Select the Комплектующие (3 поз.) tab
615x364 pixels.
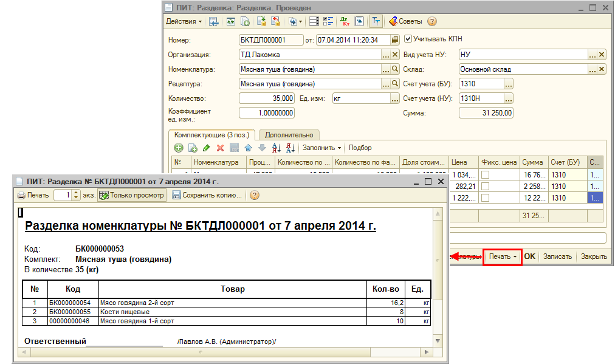(x=212, y=135)
